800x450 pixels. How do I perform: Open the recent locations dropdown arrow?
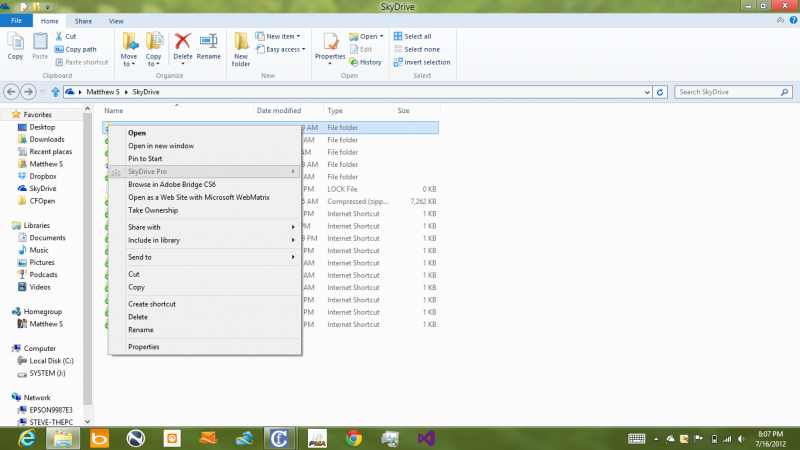click(x=42, y=92)
